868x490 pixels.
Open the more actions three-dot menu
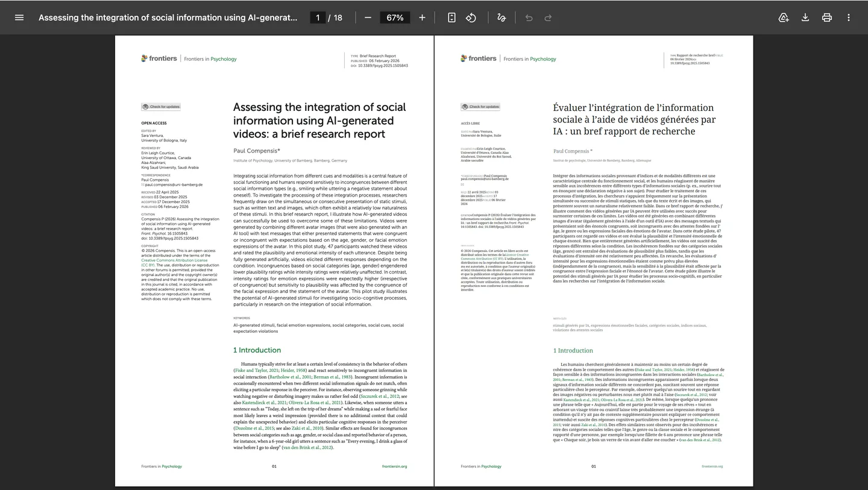tap(849, 17)
